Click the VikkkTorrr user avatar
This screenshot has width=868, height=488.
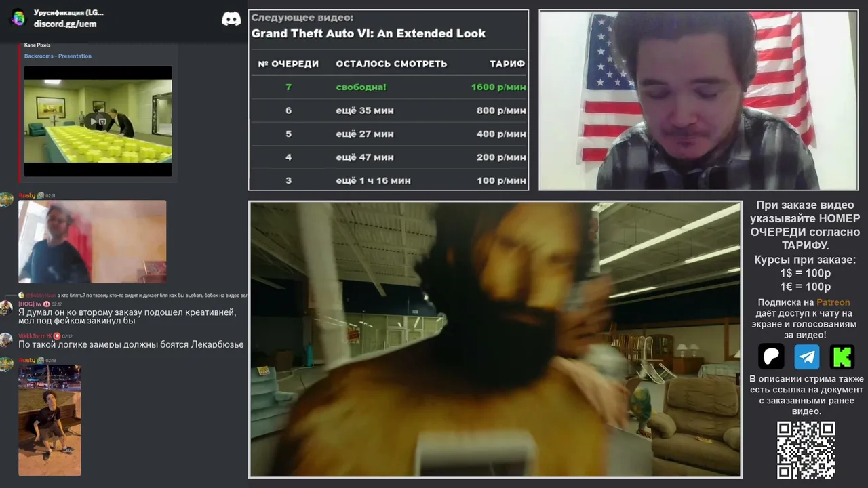(6, 340)
